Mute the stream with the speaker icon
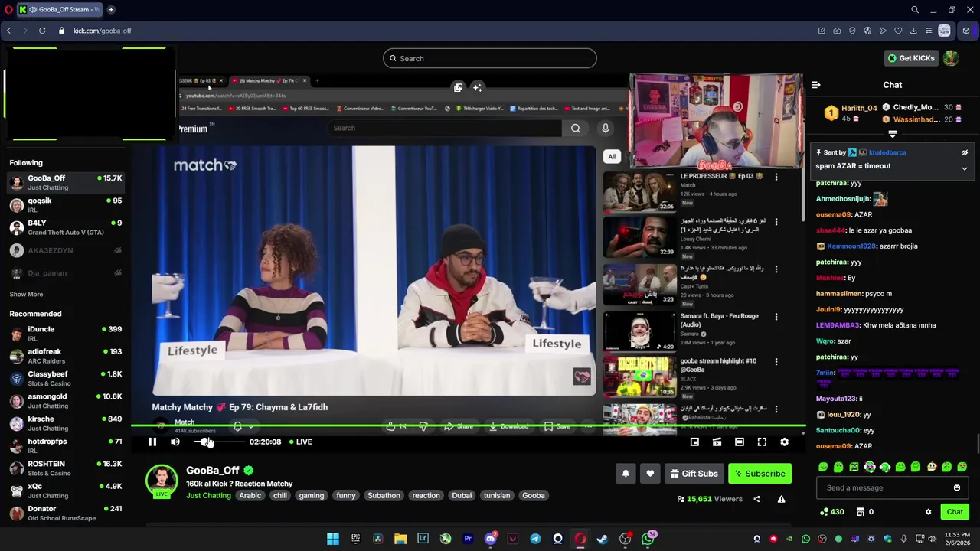Screen dimensions: 980x551 175,442
